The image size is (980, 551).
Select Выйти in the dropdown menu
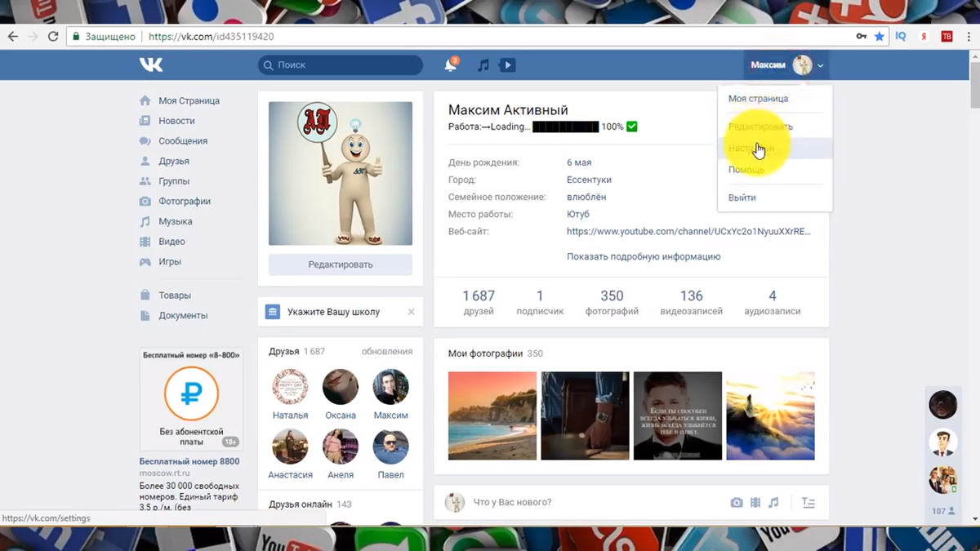click(775, 198)
